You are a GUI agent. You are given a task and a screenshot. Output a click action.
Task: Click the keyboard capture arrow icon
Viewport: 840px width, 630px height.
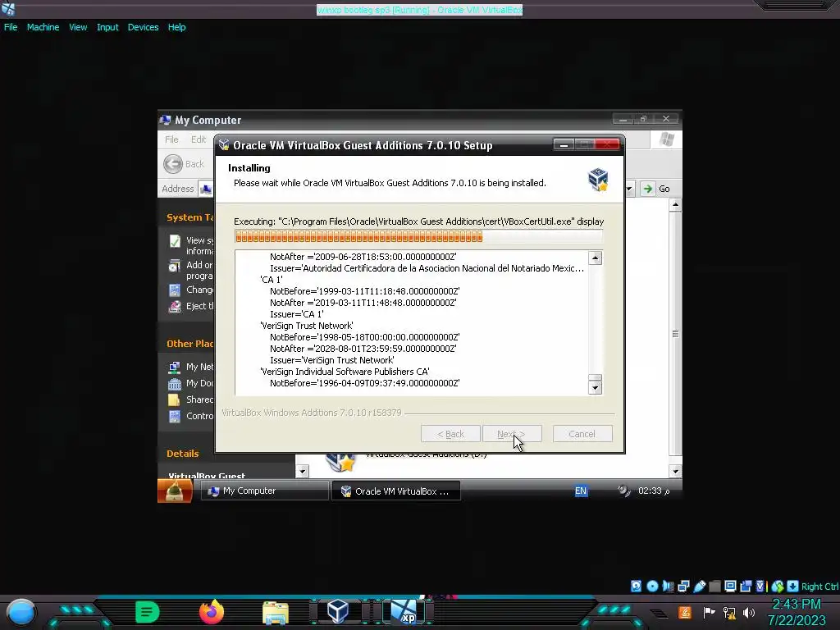pos(793,586)
